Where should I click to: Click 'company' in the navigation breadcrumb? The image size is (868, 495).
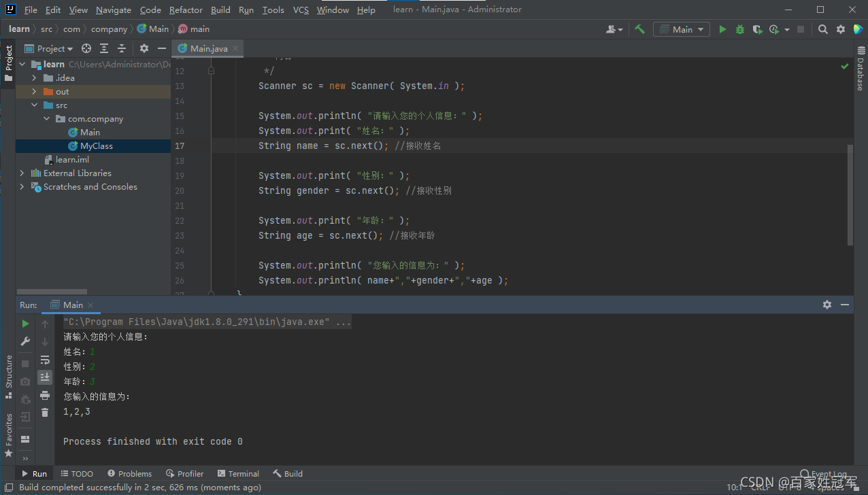tap(109, 29)
